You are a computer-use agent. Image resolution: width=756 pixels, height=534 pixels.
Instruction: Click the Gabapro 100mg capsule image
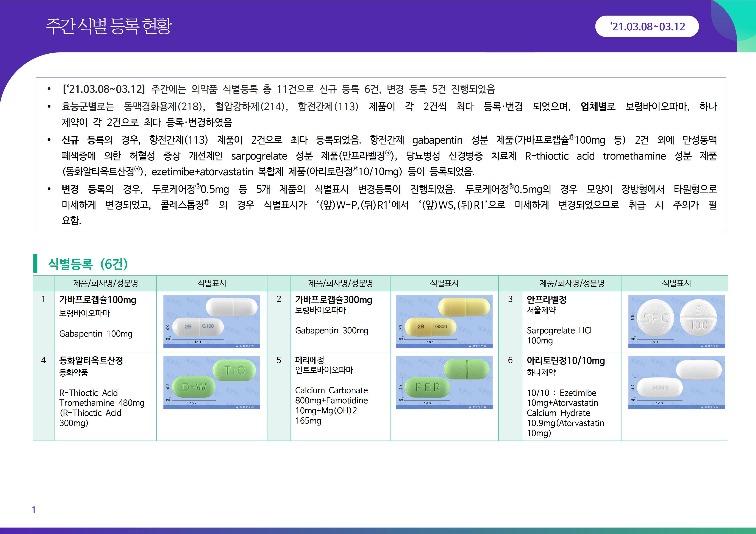coord(212,321)
